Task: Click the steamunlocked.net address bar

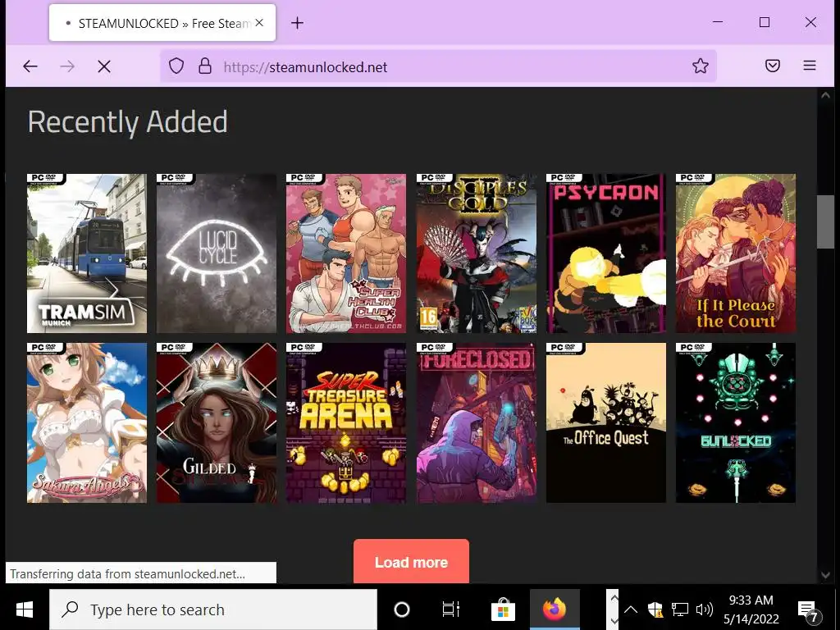Action: coord(438,66)
